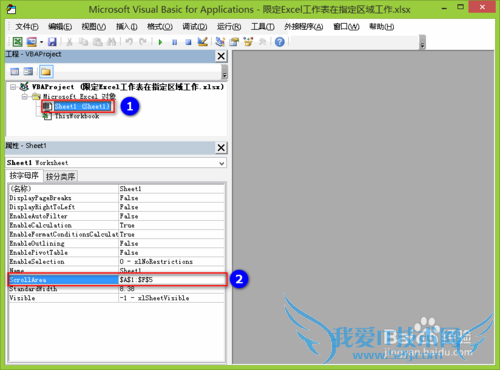
Task: Select the EnableOutlining property row
Action: (117, 243)
